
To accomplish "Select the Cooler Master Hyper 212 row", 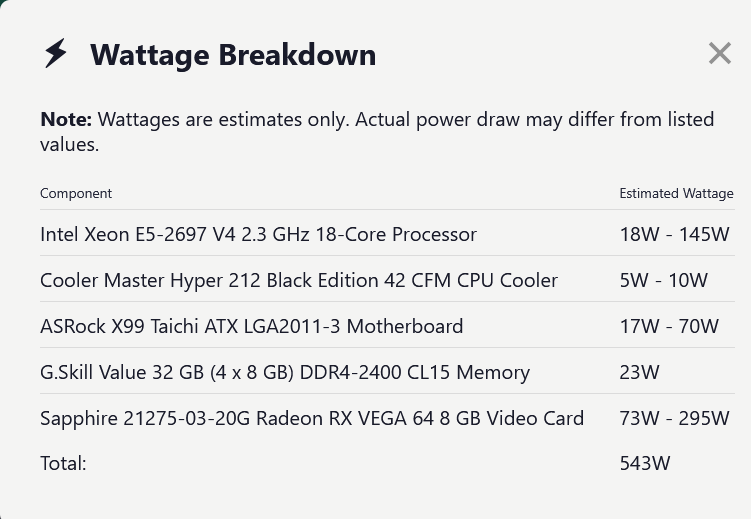I will [x=387, y=280].
